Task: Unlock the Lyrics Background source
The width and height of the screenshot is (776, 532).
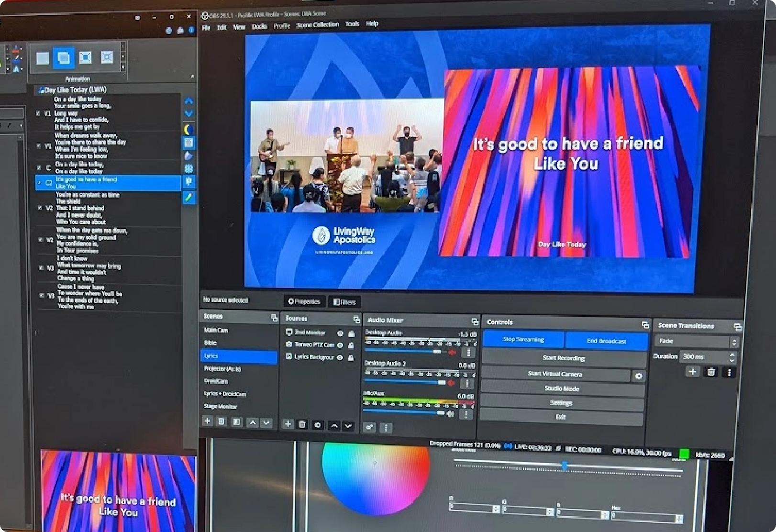Action: (351, 358)
